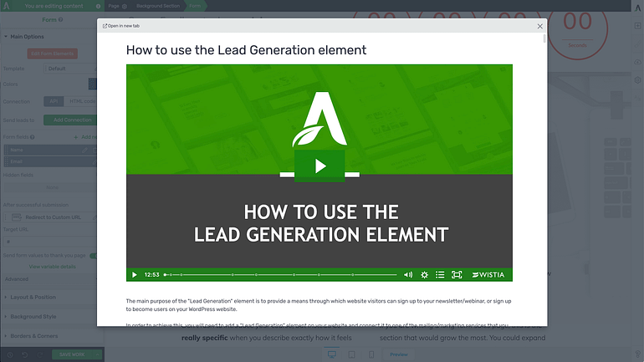Click the popup vertical scrollbar

(x=544, y=38)
